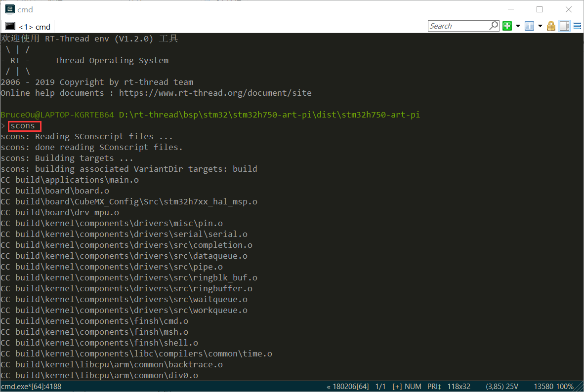Screen dimensions: 584x392
Task: Click the NUM indicator in status bar
Action: [413, 387]
